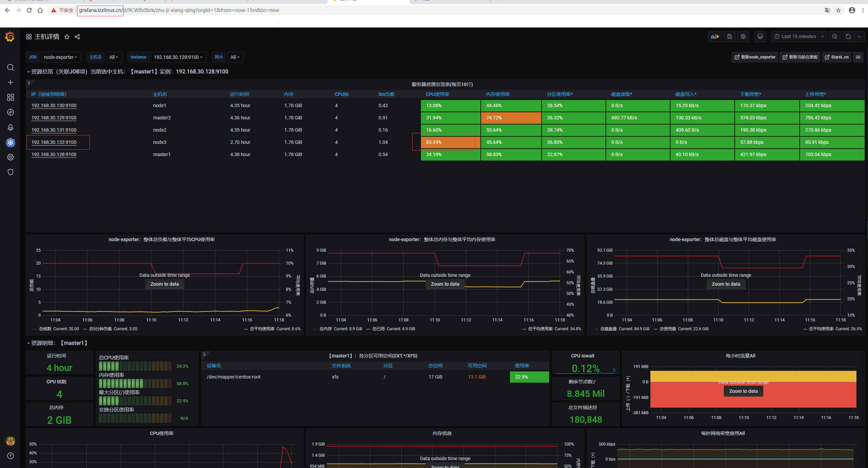Open the Last 15 minutes time picker
The image size is (868, 468).
[x=799, y=36]
